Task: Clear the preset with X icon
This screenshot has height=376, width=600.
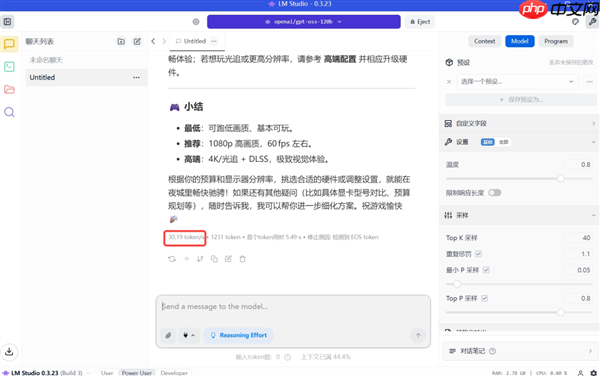Action: click(449, 81)
